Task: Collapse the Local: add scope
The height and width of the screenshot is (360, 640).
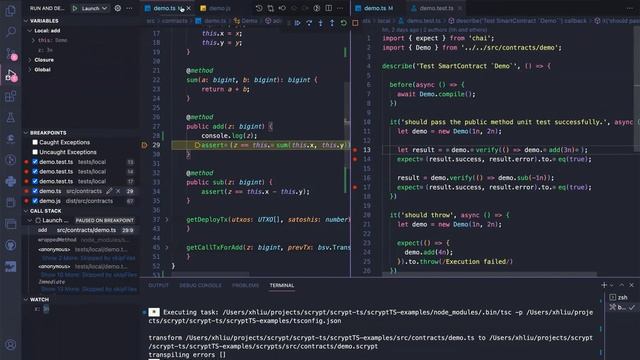Action: click(30, 31)
